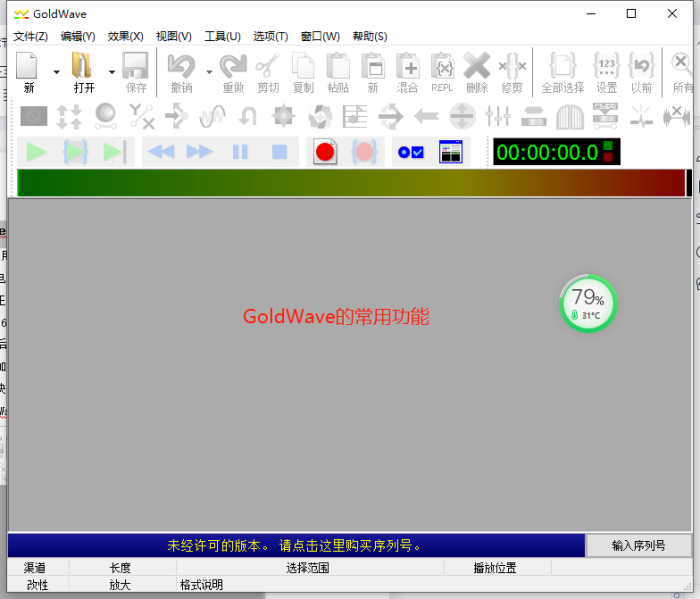
Task: Expand the dropdown arrow next to 新
Action: (x=56, y=72)
